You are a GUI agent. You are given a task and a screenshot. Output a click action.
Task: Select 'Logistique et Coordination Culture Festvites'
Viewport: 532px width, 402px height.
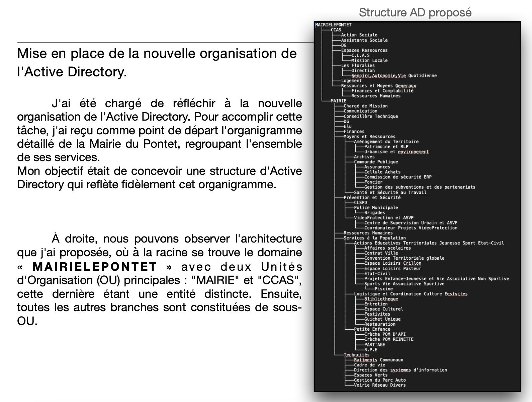point(411,294)
